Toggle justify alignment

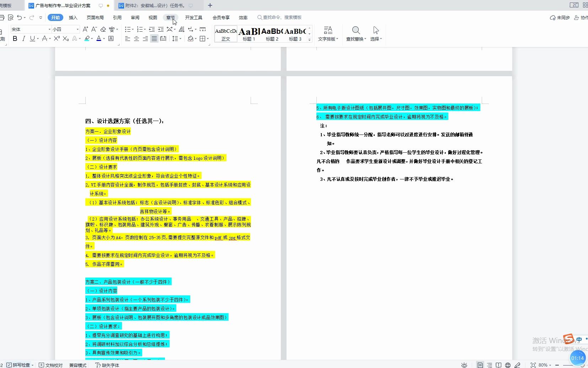(x=154, y=39)
